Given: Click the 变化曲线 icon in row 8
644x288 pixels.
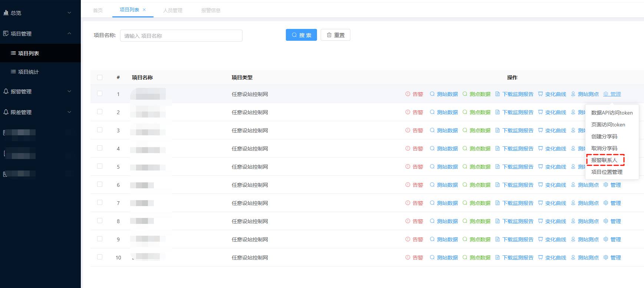Looking at the screenshot, I should [x=541, y=221].
